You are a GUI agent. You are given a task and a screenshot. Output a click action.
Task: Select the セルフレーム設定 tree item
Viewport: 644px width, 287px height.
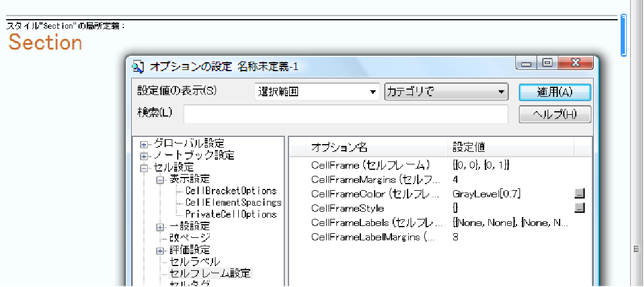tap(210, 273)
